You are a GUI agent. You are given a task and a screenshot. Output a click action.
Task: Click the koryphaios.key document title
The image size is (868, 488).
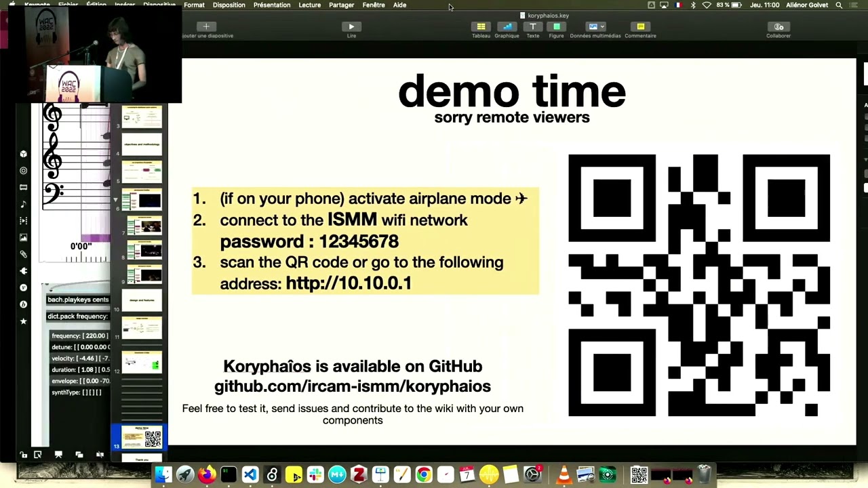(x=548, y=15)
